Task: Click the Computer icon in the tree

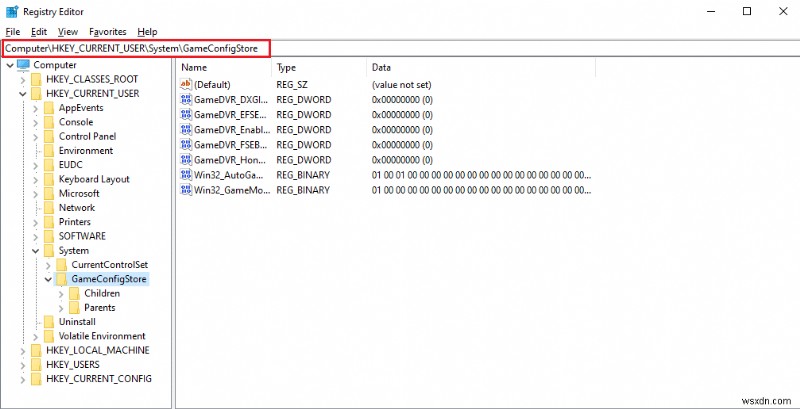Action: 23,65
